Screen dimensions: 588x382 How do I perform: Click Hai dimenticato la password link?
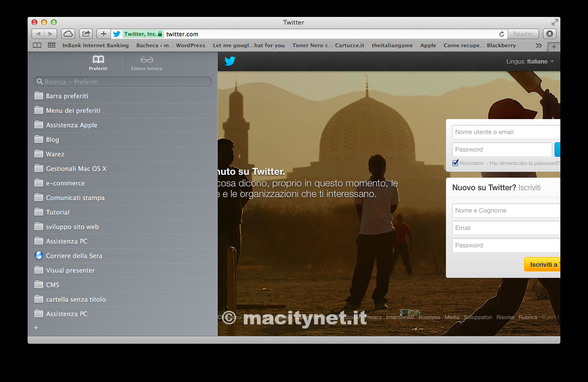tap(524, 163)
